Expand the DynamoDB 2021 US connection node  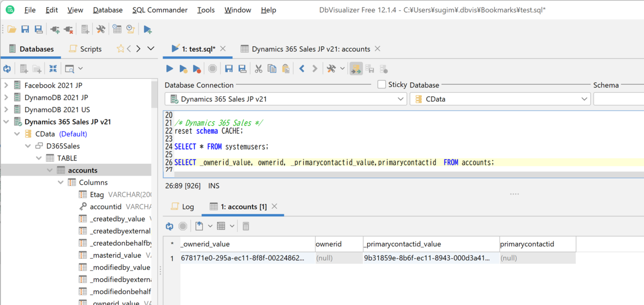point(6,110)
